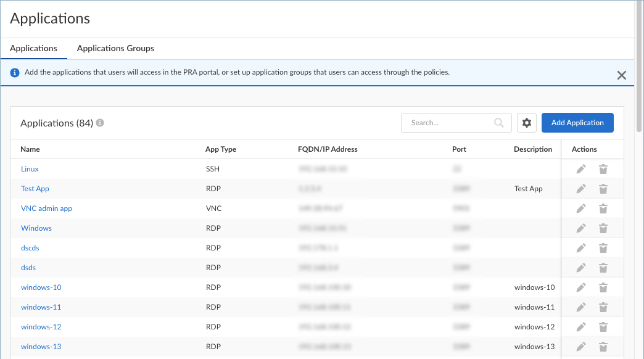The image size is (644, 359).
Task: Switch to the Applications Groups tab
Action: pyautogui.click(x=115, y=48)
